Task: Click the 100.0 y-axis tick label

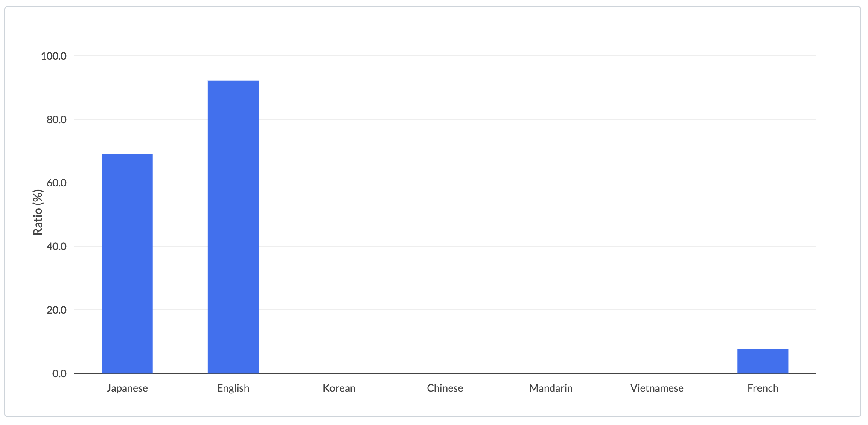Action: click(54, 56)
